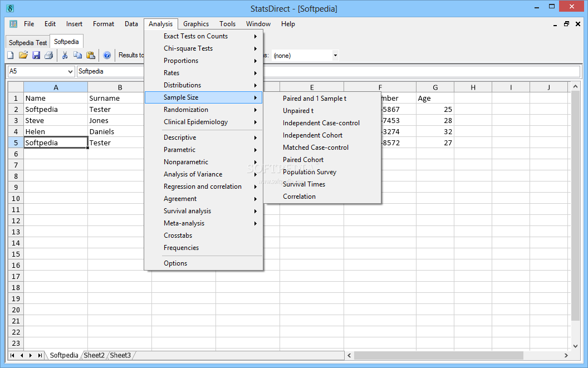Expand the Rates submenu
Viewport: 588px width, 368px height.
pyautogui.click(x=204, y=73)
